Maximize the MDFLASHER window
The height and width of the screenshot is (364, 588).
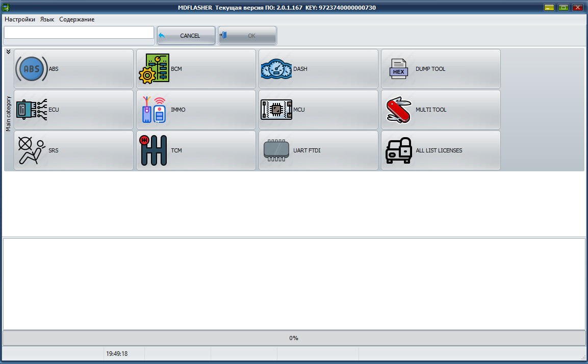563,8
